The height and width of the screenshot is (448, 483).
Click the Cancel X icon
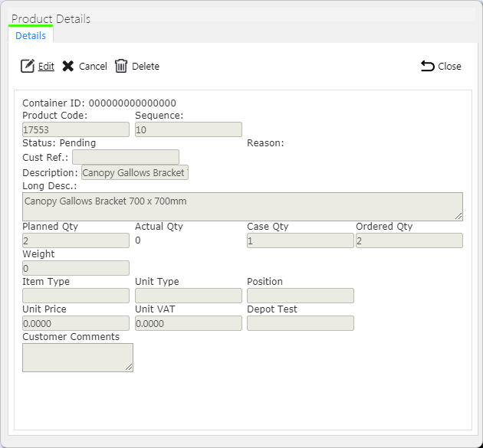(x=67, y=66)
